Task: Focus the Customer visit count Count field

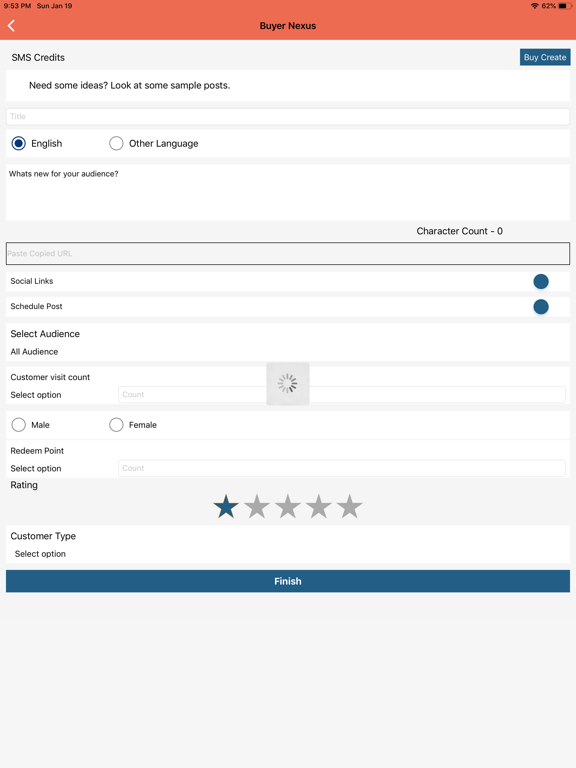Action: [x=342, y=394]
